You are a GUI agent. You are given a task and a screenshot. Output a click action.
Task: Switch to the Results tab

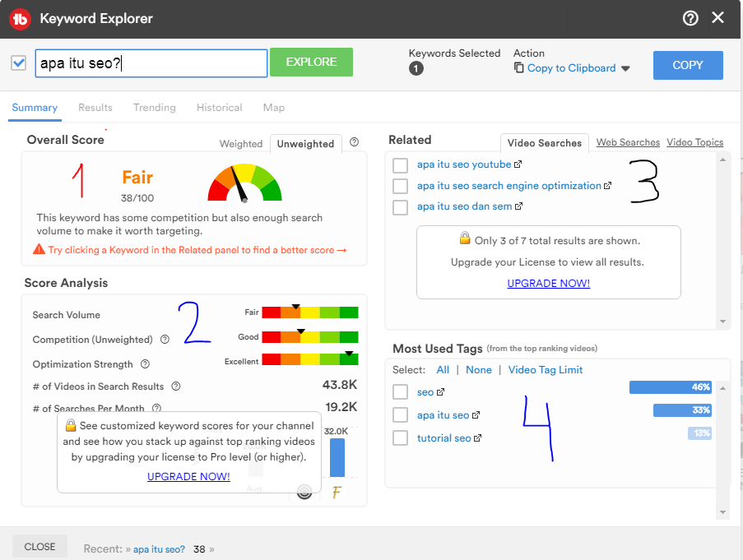[95, 108]
